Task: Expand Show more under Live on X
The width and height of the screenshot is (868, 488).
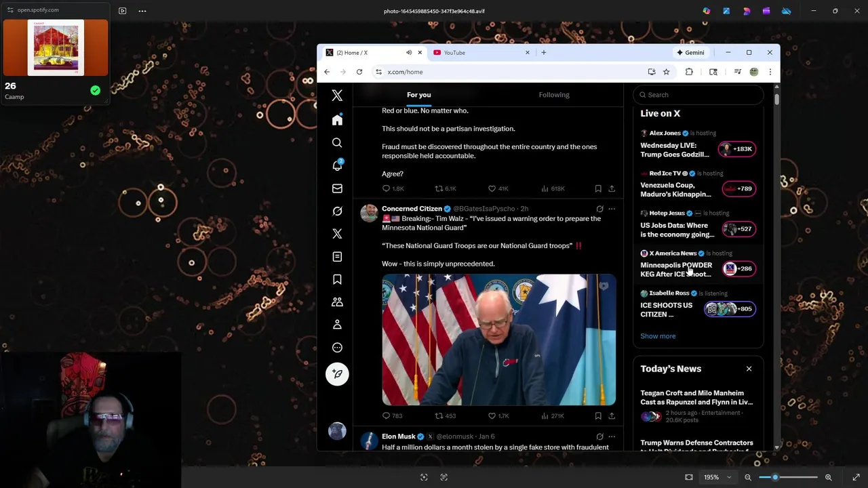Action: 658,336
